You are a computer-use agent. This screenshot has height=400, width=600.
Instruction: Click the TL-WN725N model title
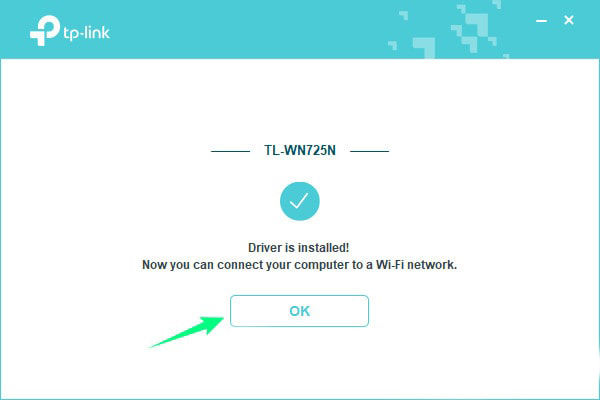pos(300,150)
